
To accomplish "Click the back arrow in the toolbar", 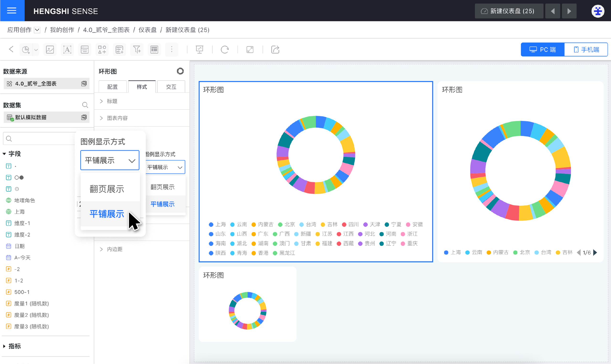I will [11, 49].
